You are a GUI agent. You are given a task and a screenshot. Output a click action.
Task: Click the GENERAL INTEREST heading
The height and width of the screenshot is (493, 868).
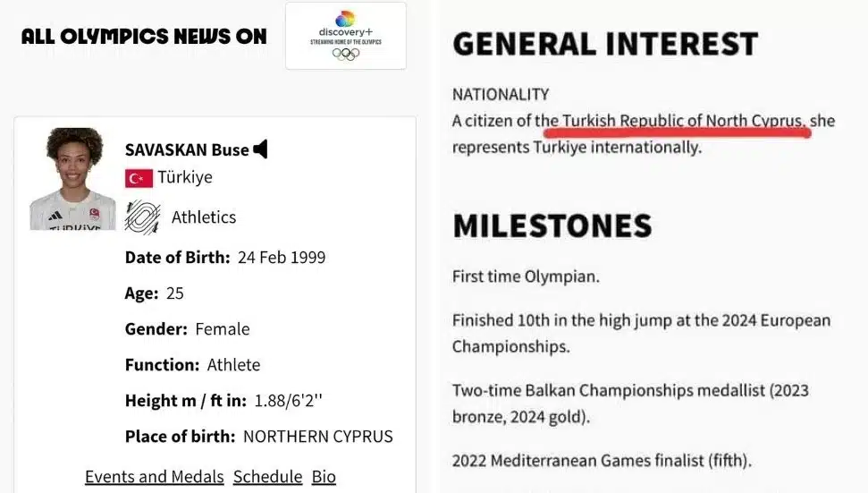coord(605,44)
